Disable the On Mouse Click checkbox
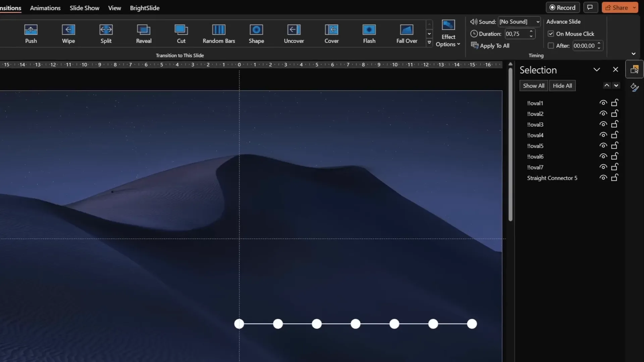644x362 pixels. [551, 34]
